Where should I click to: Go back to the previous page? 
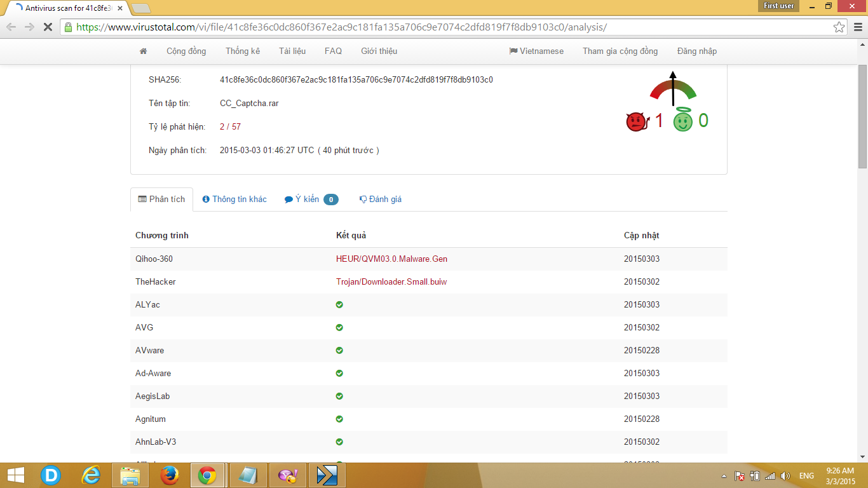(x=11, y=27)
